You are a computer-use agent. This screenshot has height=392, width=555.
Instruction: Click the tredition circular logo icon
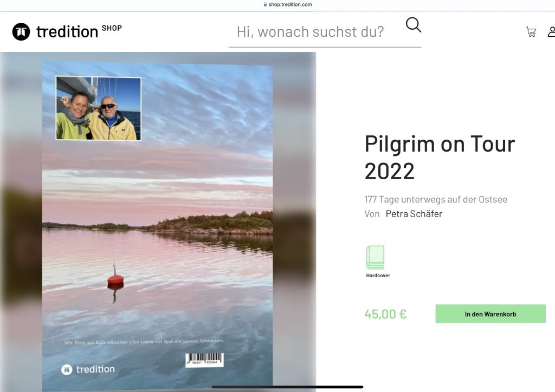coord(21,32)
